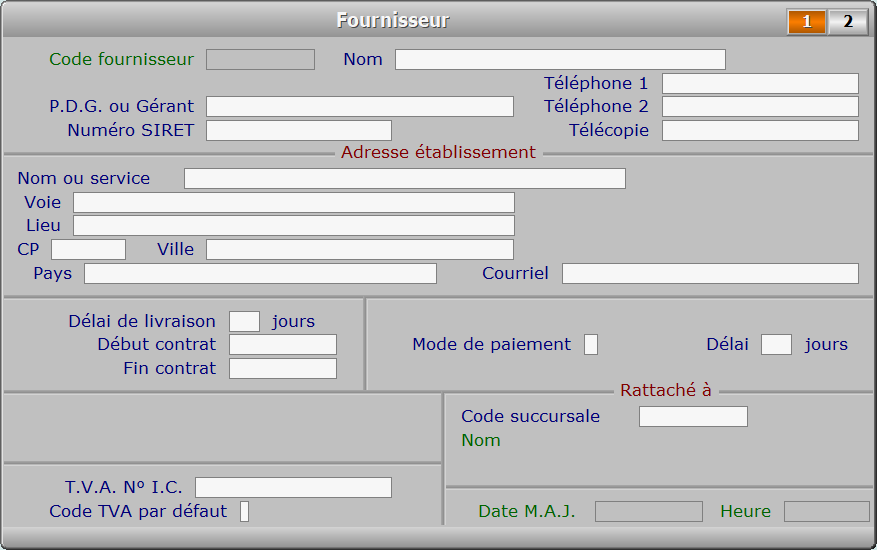Focus the supplier Nom field at top

[x=560, y=59]
